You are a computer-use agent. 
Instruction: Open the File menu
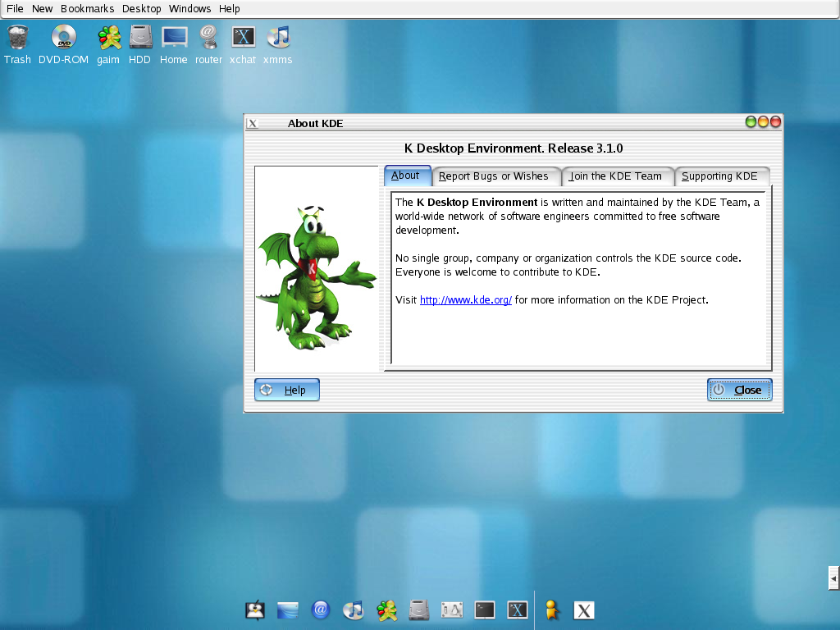tap(15, 8)
